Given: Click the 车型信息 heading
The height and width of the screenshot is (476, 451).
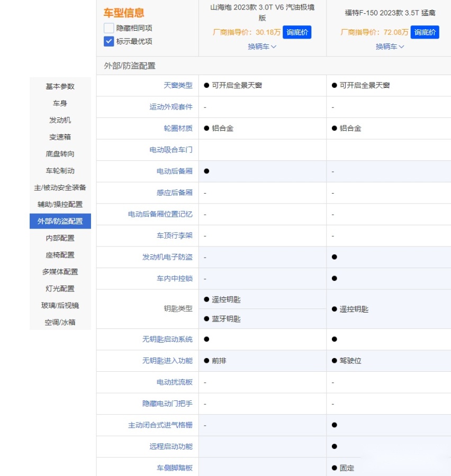Looking at the screenshot, I should point(124,13).
